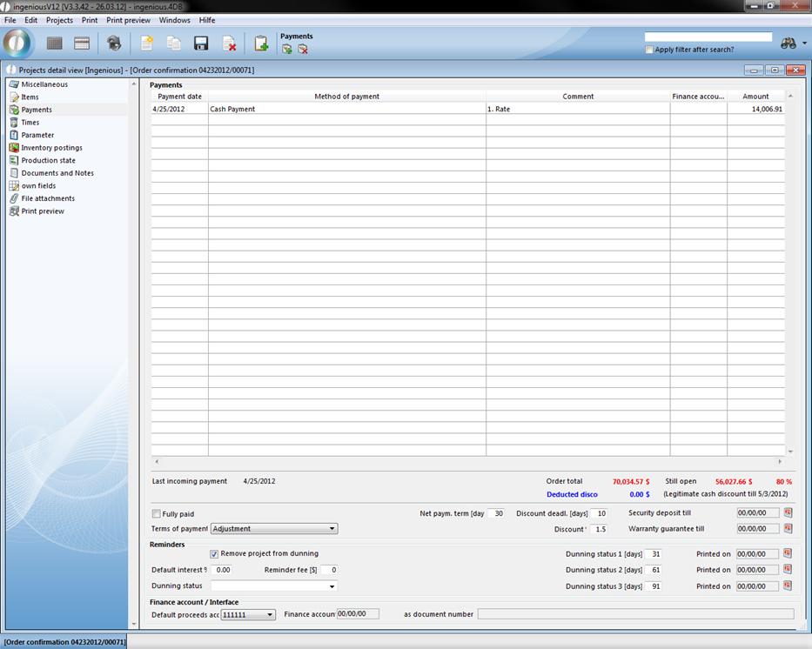
Task: Click the add payment icon under Payments
Action: coord(287,50)
